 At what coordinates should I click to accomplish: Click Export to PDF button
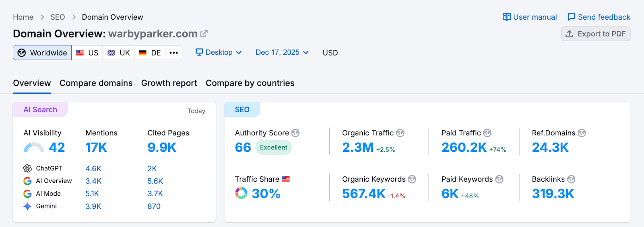click(x=596, y=34)
